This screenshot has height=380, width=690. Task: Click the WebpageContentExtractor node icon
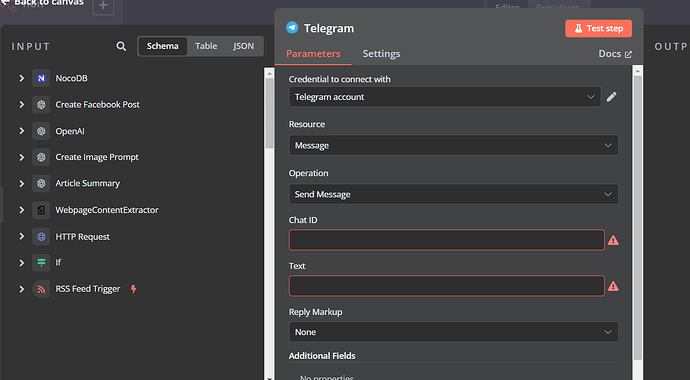coord(41,210)
